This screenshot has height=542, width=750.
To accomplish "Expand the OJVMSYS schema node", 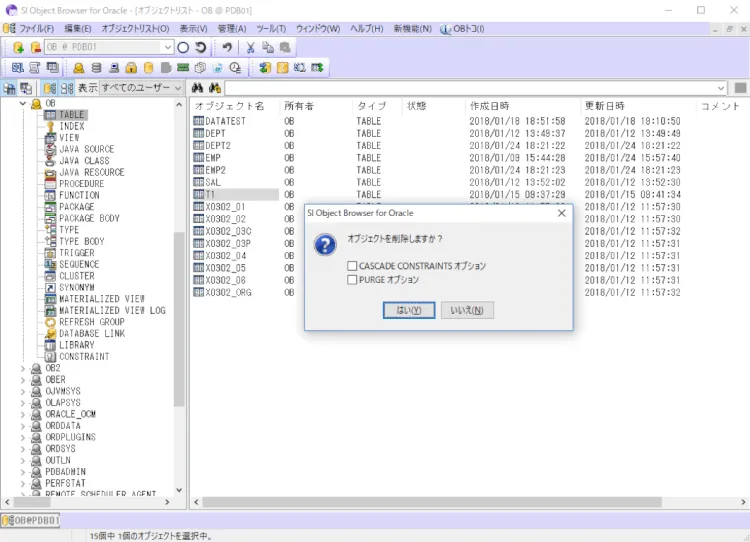I will [22, 391].
